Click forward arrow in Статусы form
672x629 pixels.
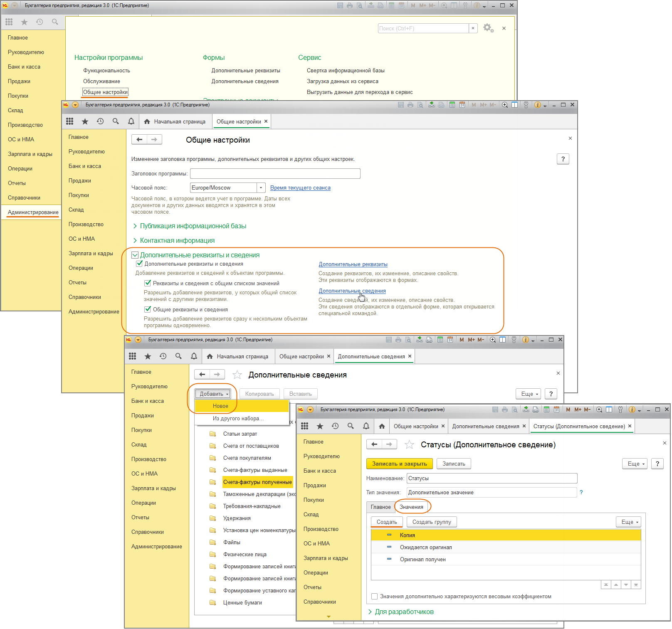[x=389, y=444]
